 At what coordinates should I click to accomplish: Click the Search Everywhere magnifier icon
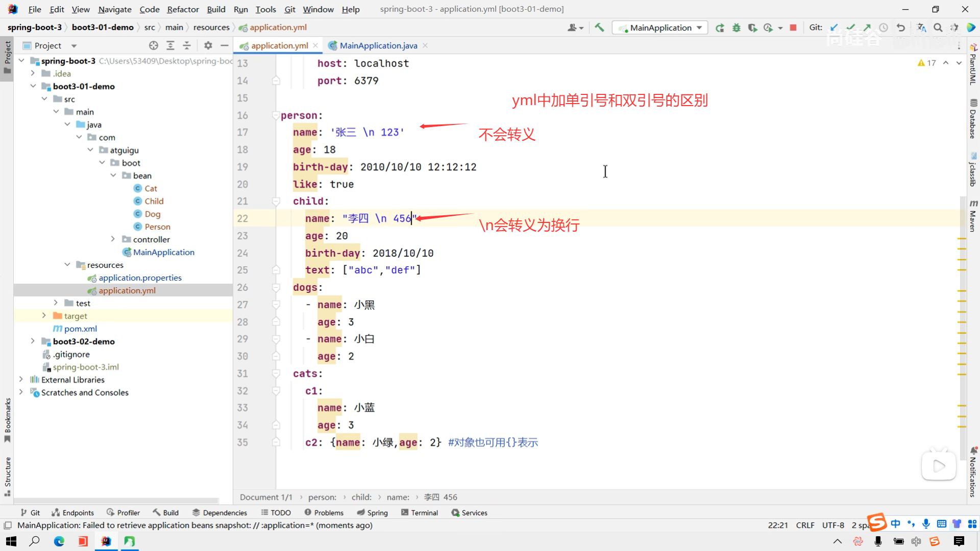click(x=938, y=28)
